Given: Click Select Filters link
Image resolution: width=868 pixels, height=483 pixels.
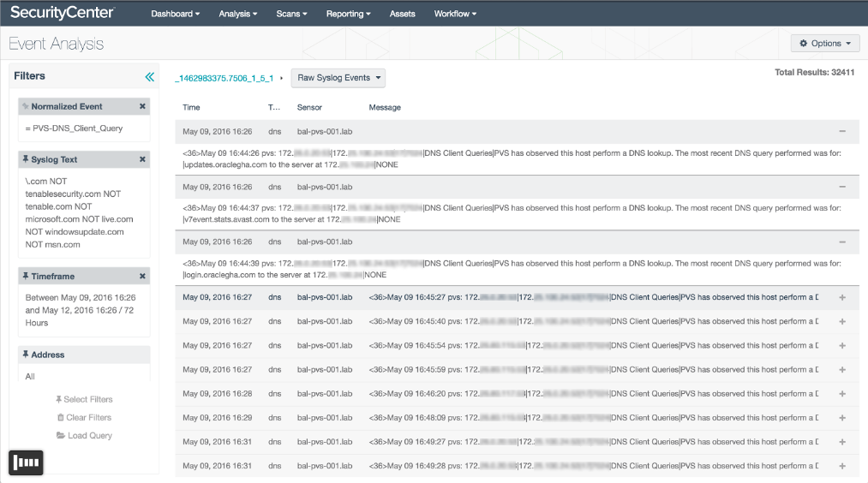Looking at the screenshot, I should click(84, 399).
